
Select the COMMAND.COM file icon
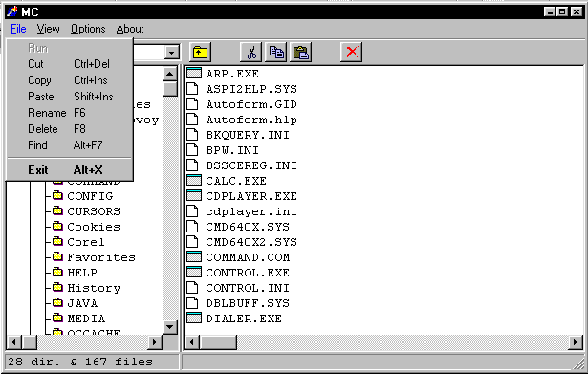coord(194,257)
